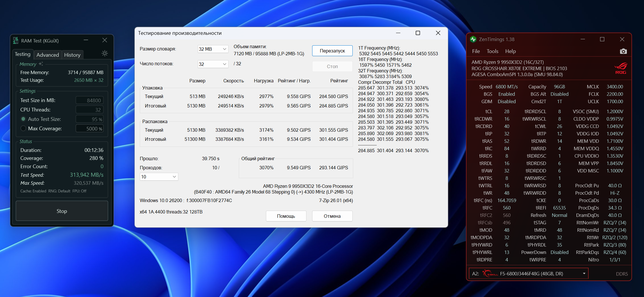Open the Help menu in ZenTimings
The width and height of the screenshot is (644, 297).
510,51
